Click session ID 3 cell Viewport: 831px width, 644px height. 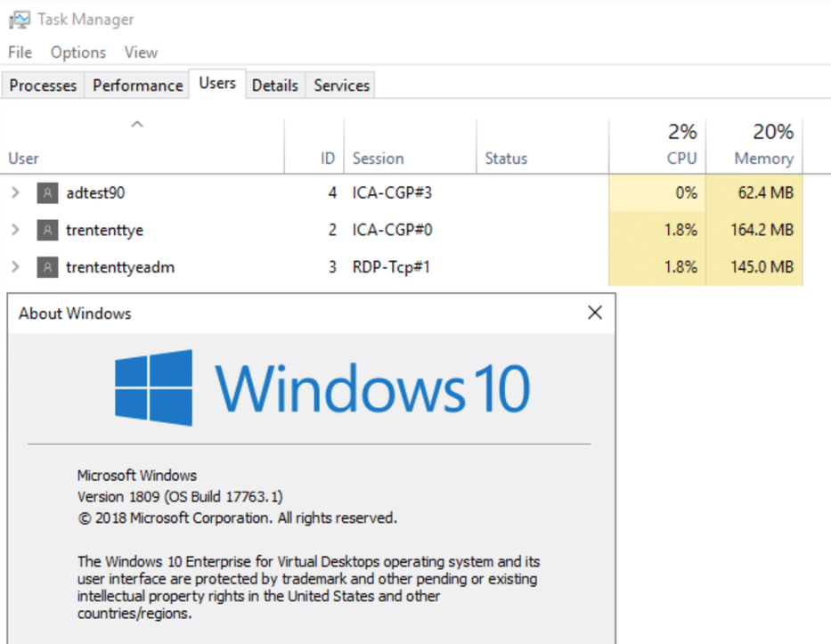332,266
